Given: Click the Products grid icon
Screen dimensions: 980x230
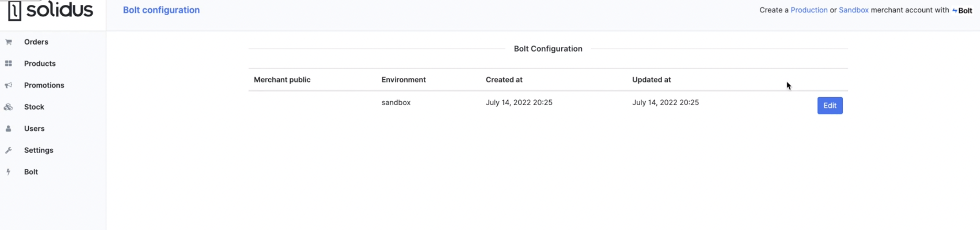Looking at the screenshot, I should pos(8,64).
